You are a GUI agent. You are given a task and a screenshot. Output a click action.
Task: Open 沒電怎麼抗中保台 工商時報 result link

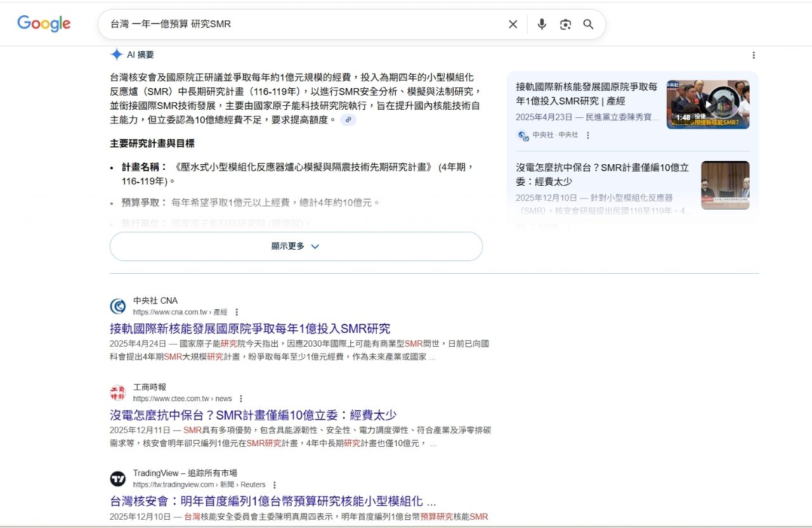click(252, 415)
